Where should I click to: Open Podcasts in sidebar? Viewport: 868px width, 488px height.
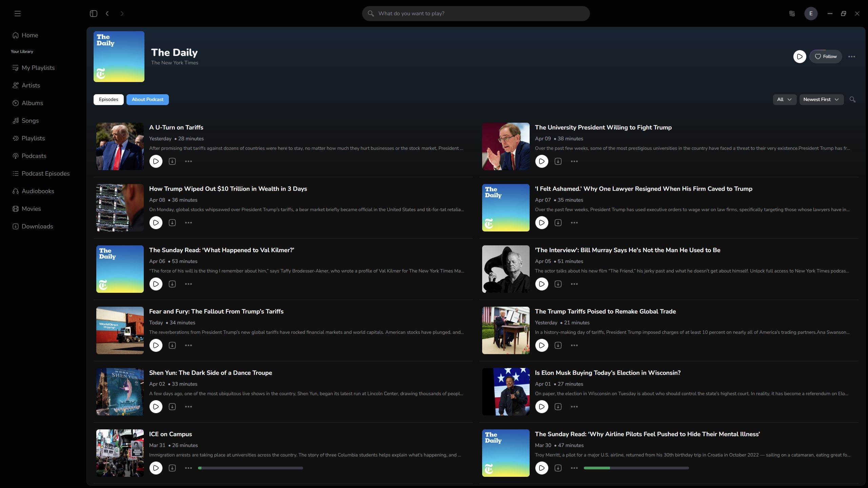tap(29, 156)
